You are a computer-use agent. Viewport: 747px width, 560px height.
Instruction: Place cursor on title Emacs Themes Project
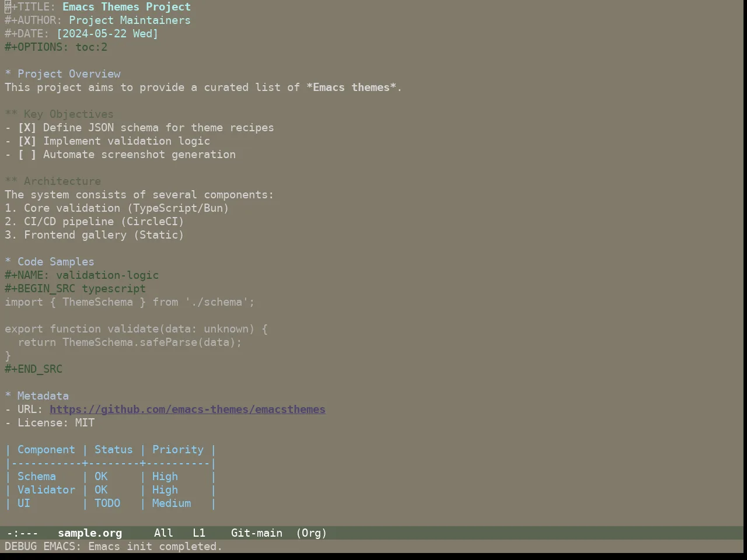[x=127, y=7]
